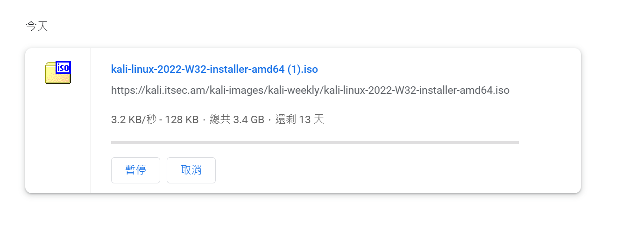Click the 今天 date heading

point(37,27)
